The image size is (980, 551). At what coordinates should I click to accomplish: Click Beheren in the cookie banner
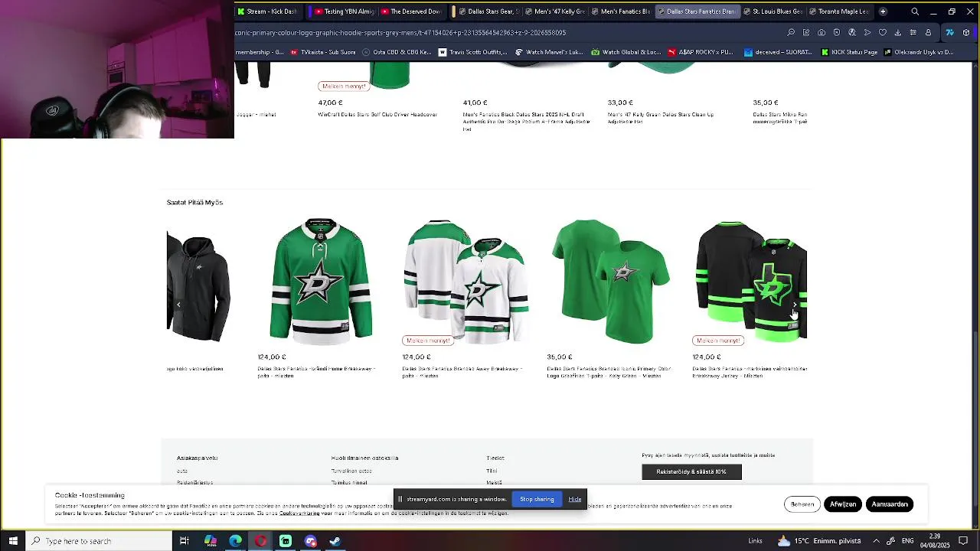(x=802, y=504)
